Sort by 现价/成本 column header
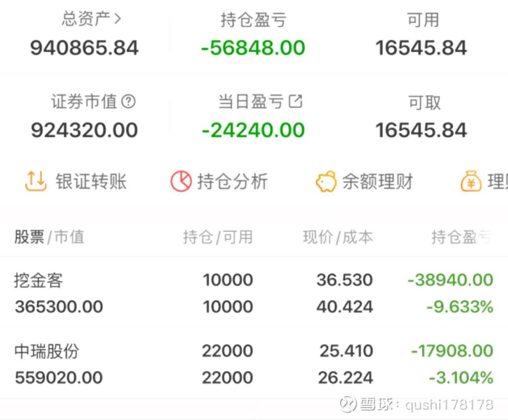The height and width of the screenshot is (420, 508). point(337,237)
